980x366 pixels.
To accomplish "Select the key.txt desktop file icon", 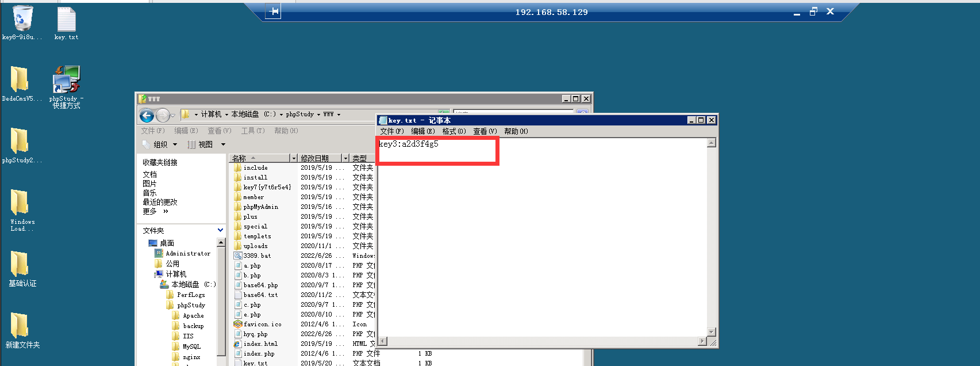I will (x=66, y=20).
